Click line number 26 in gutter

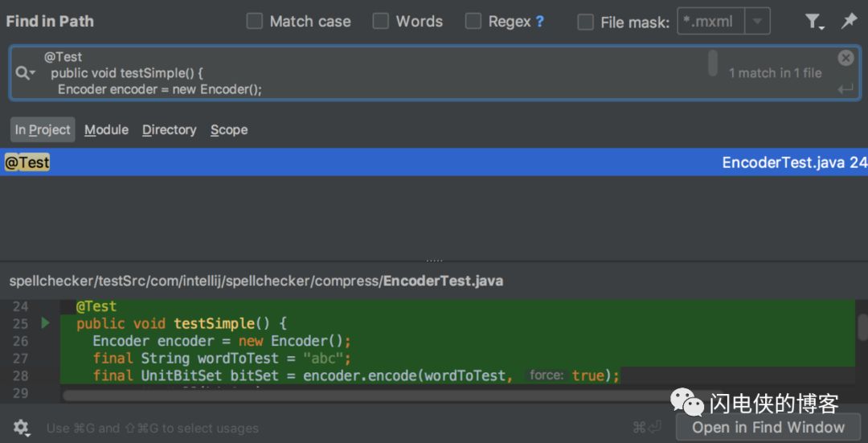click(x=20, y=341)
